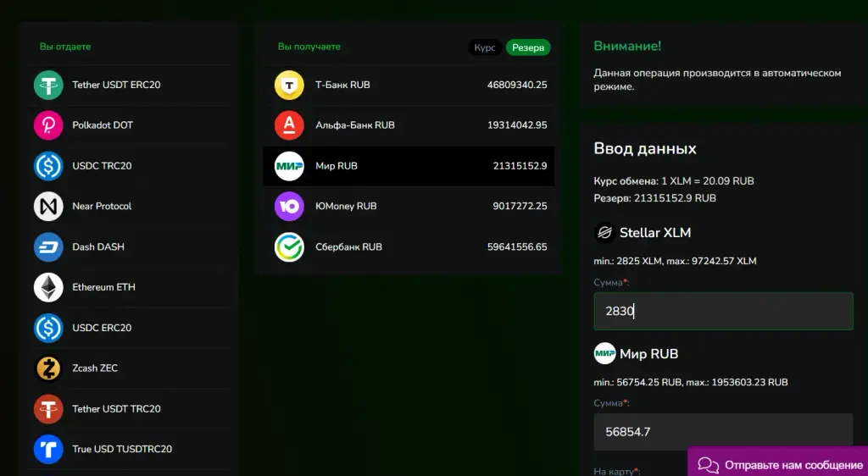Select the Мир RUB label in receive list

click(x=336, y=166)
